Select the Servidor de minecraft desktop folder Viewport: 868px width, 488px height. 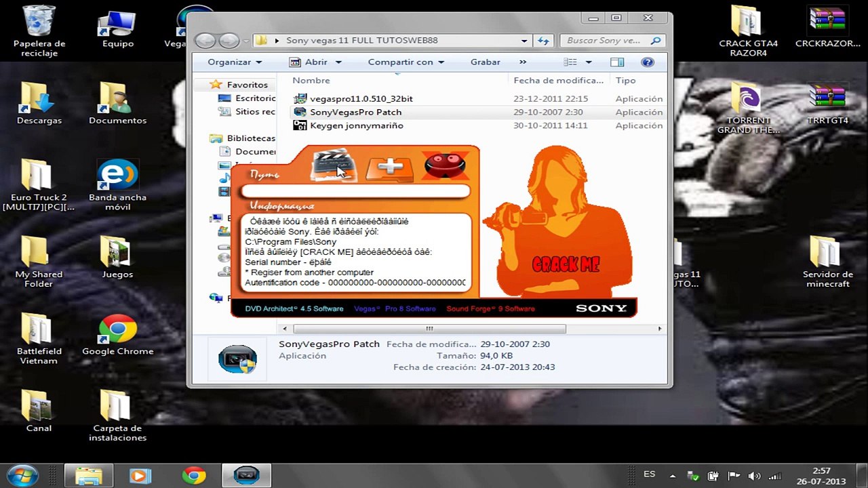[827, 262]
